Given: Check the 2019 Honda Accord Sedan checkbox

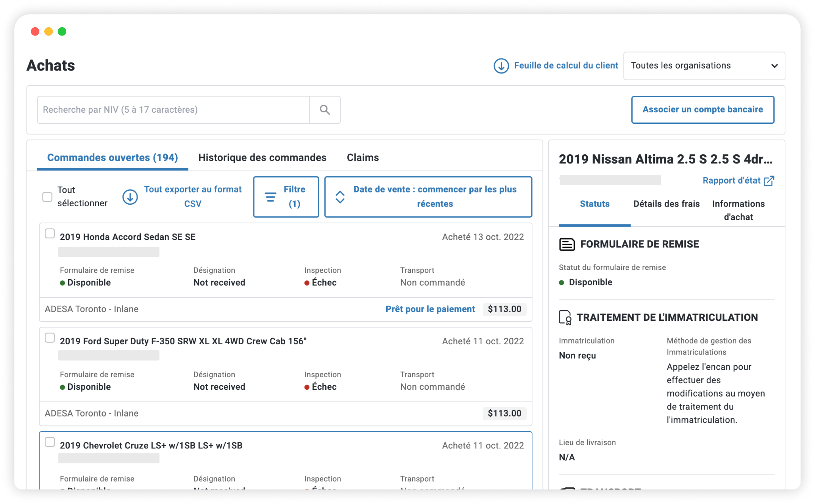Looking at the screenshot, I should tap(50, 233).
